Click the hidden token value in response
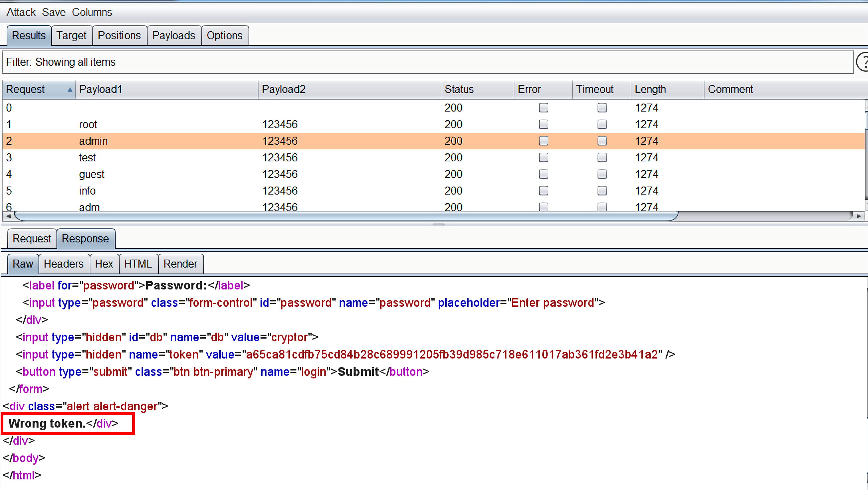The width and height of the screenshot is (868, 490). pos(452,354)
